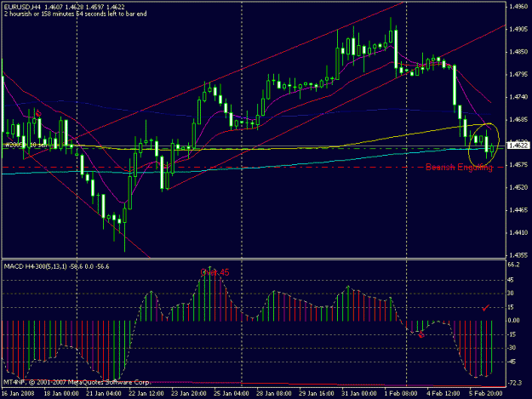This screenshot has width=532, height=399.
Task: Click the 25 Jan 04:00 time label
Action: pos(232,394)
